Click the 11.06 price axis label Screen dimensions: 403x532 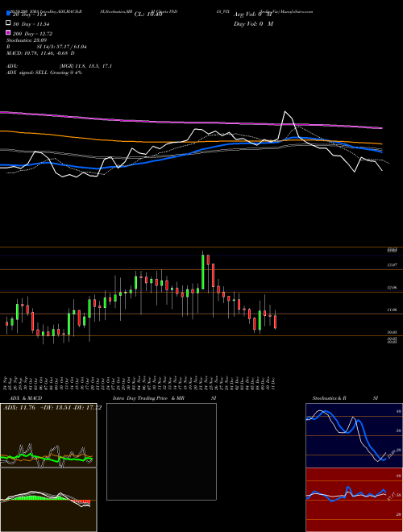[393, 310]
